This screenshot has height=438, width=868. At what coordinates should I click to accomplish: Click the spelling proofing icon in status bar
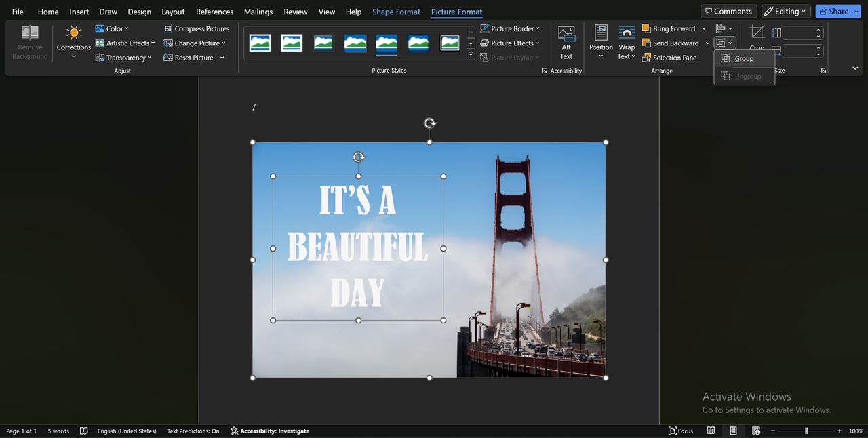tap(84, 431)
